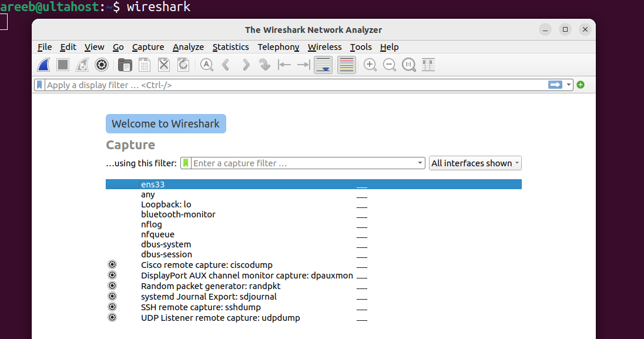This screenshot has height=339, width=644.
Task: Open a capture file with folder icon
Action: [125, 65]
